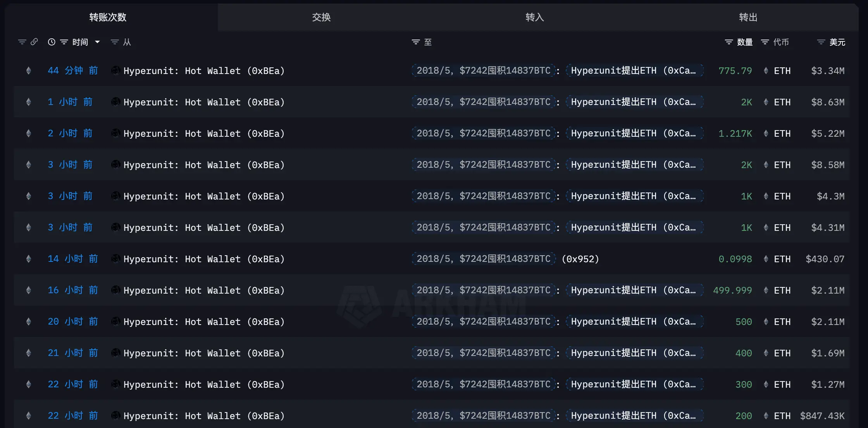This screenshot has width=868, height=428.
Task: Click the 499.999 amount value
Action: point(732,290)
